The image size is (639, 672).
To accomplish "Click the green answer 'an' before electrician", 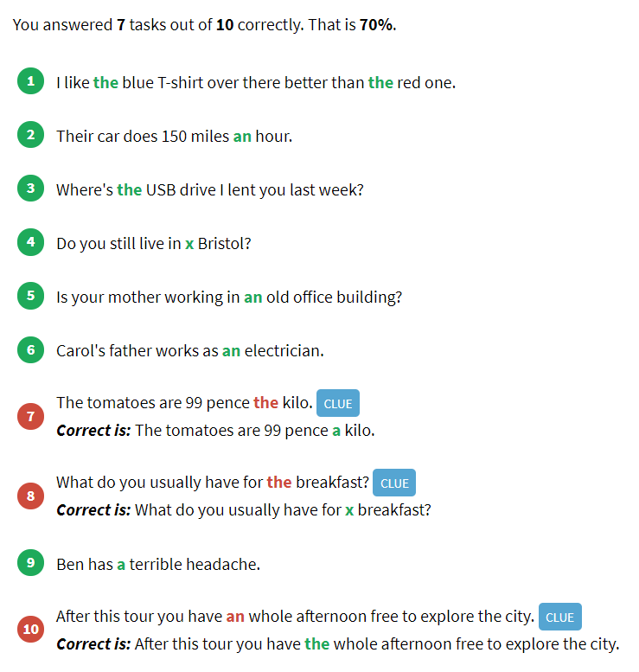I will [x=231, y=350].
